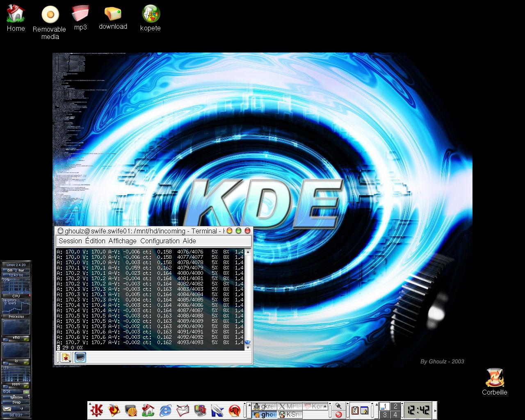Click the Swap meter in gkrellm
This screenshot has width=525, height=420.
point(16,402)
